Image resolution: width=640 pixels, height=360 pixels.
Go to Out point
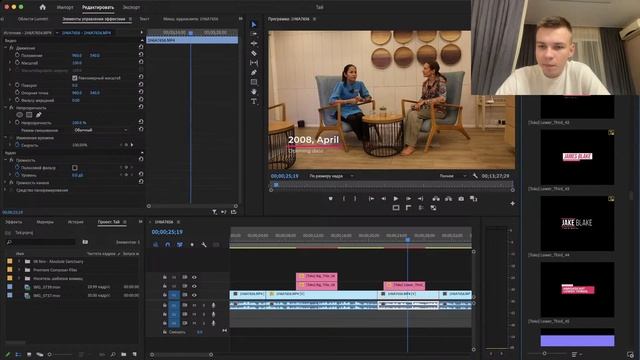click(420, 199)
